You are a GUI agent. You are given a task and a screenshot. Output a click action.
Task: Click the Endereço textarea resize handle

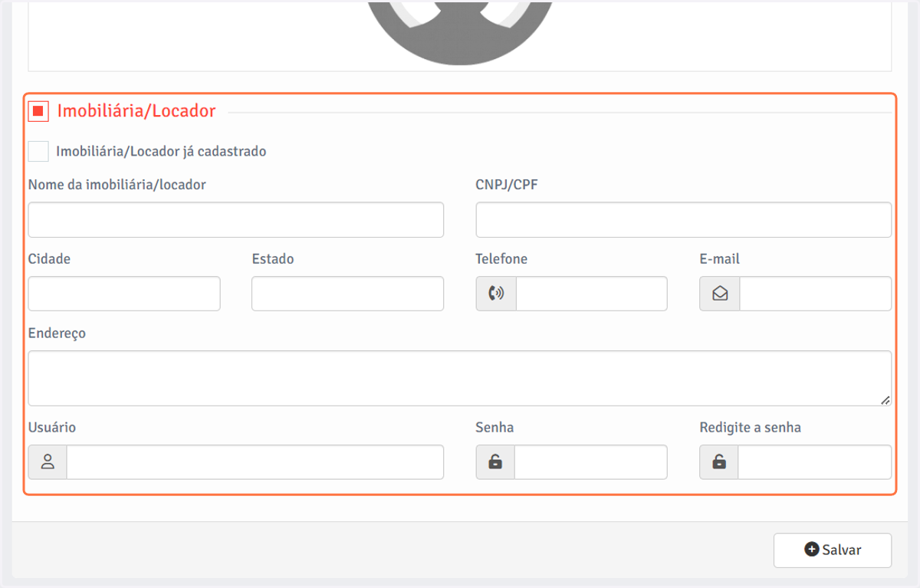point(886,400)
